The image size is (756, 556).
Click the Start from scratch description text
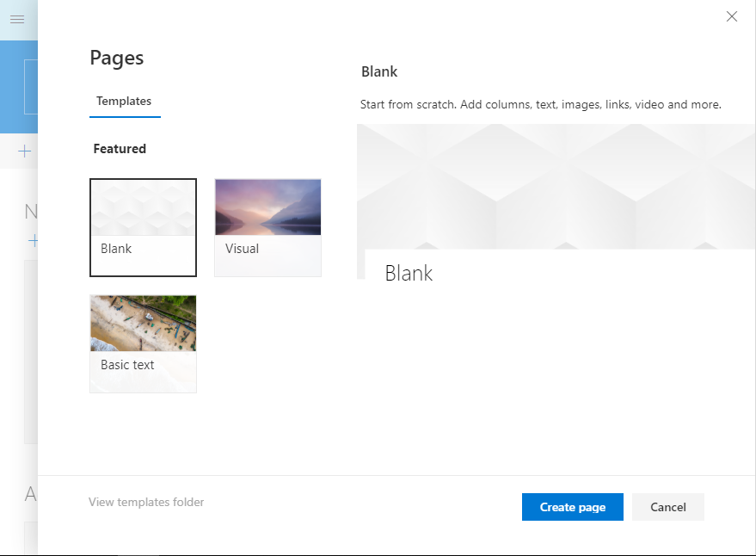tap(540, 104)
